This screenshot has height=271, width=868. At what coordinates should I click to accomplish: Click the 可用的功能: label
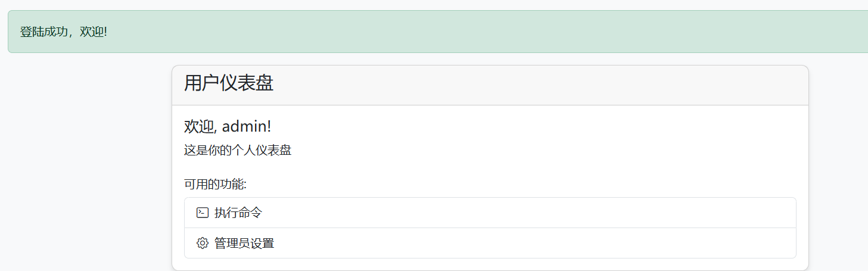pos(215,185)
